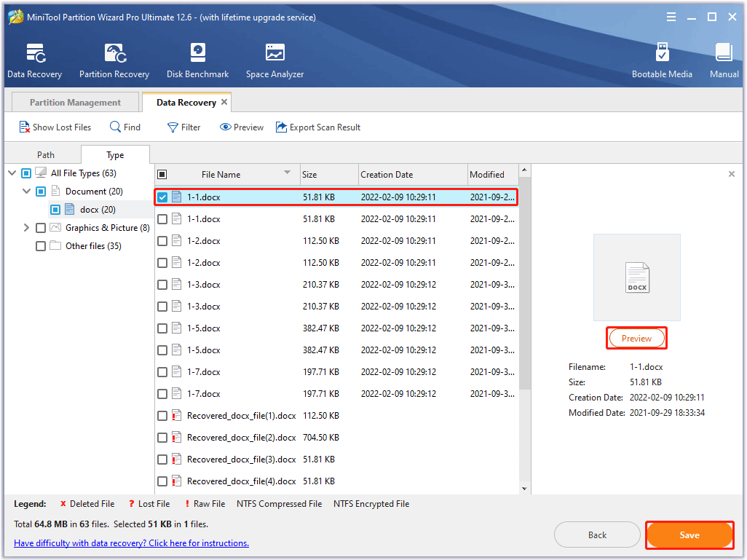
Task: Click Export Scan Result
Action: point(317,127)
